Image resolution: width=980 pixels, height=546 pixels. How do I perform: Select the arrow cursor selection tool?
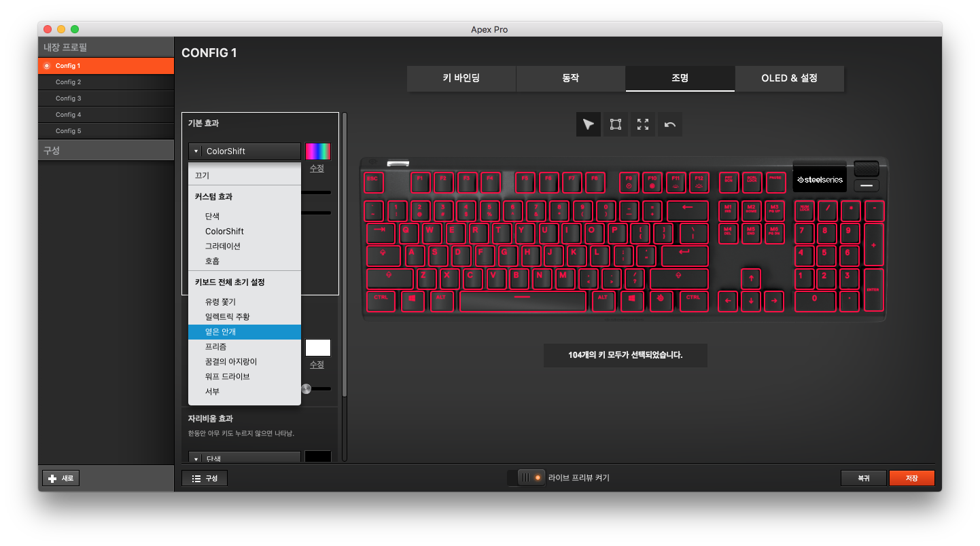coord(589,124)
